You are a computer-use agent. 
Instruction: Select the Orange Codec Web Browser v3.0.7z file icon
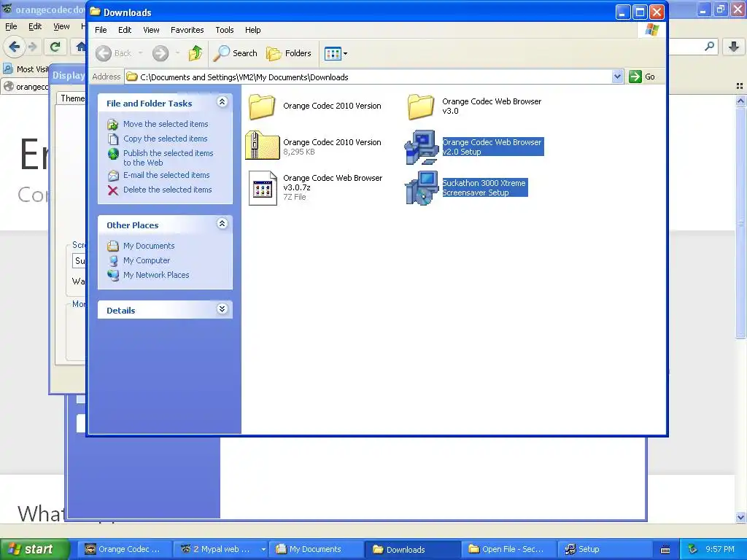click(263, 188)
